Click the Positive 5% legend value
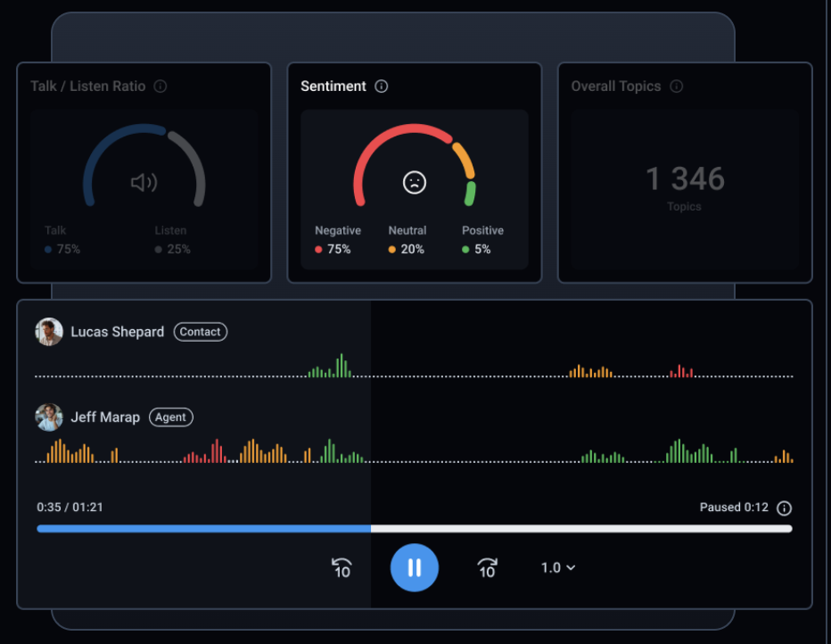The image size is (831, 644). tap(476, 249)
